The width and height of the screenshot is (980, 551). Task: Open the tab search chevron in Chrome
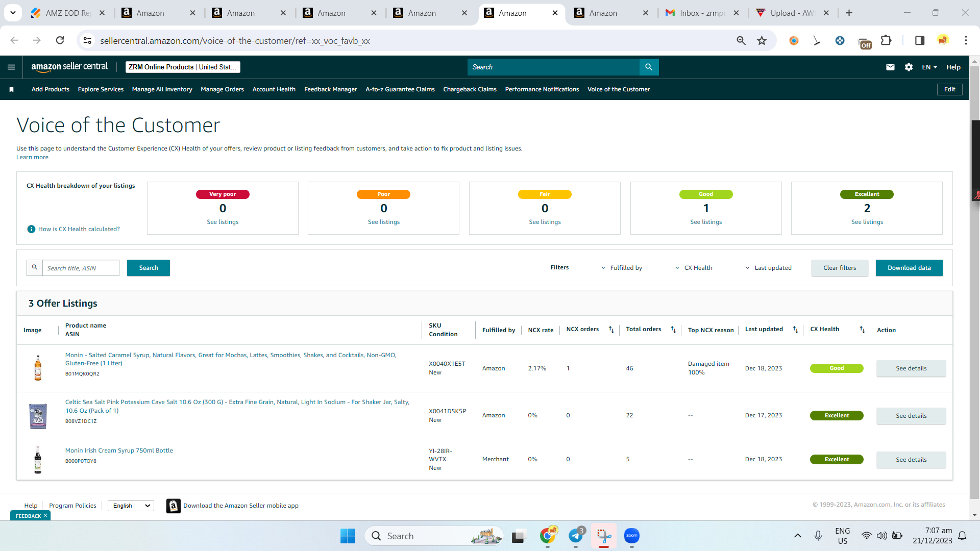pos(13,13)
